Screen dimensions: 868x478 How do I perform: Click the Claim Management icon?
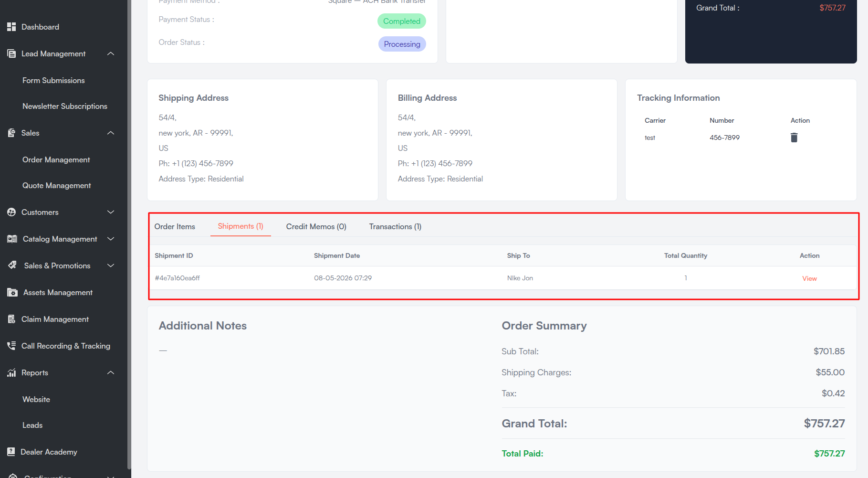11,319
